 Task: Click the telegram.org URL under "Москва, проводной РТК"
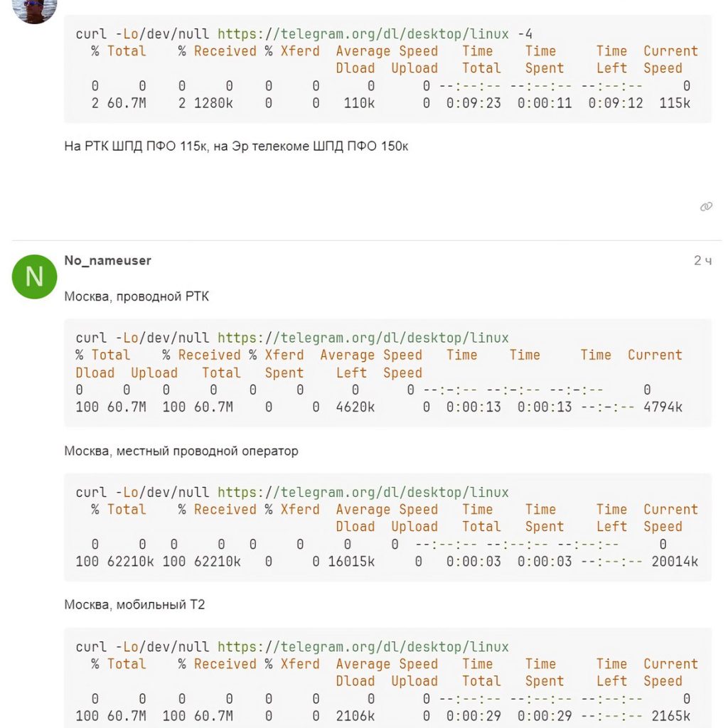[x=363, y=338]
